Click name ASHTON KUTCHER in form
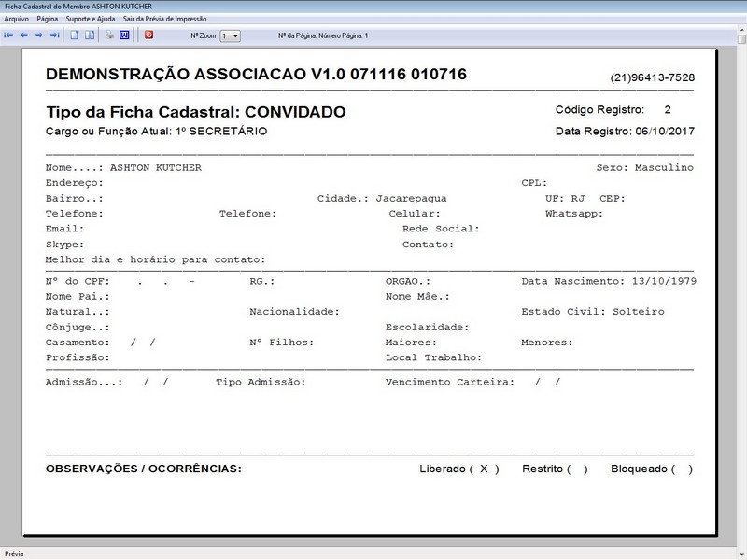Viewport: 747px width, 560px height. click(x=156, y=168)
